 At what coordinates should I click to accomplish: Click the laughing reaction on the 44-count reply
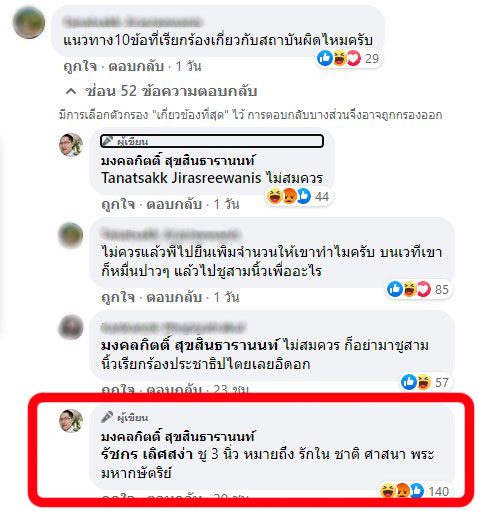(x=275, y=196)
